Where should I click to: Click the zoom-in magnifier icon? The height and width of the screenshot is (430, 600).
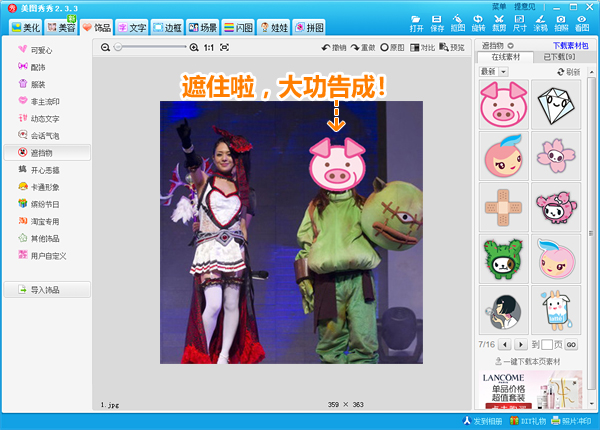pos(194,47)
